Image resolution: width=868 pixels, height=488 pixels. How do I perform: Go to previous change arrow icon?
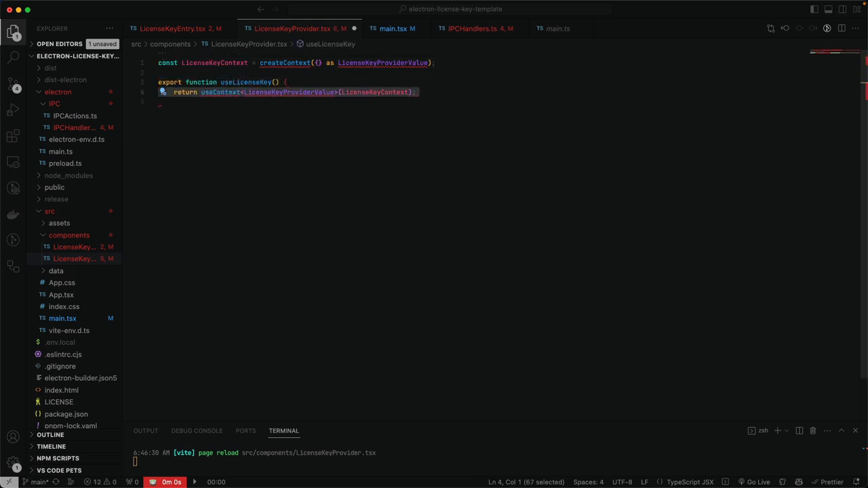coord(785,28)
